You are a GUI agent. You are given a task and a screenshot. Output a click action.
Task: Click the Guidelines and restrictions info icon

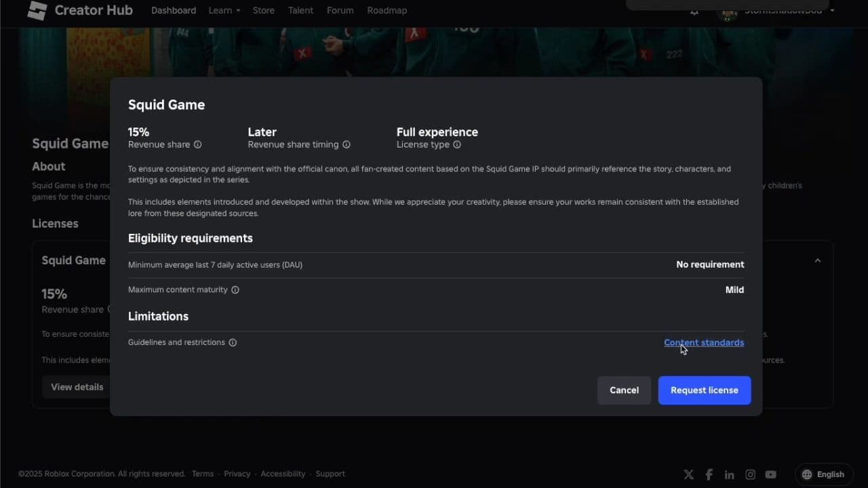pos(233,342)
